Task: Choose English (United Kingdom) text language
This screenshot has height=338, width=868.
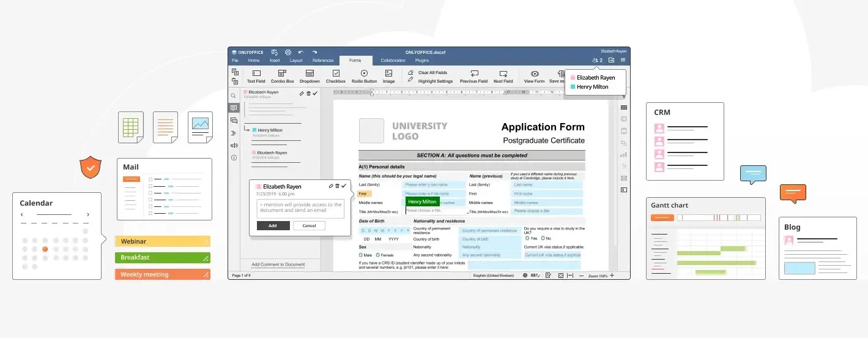Action: pyautogui.click(x=492, y=276)
